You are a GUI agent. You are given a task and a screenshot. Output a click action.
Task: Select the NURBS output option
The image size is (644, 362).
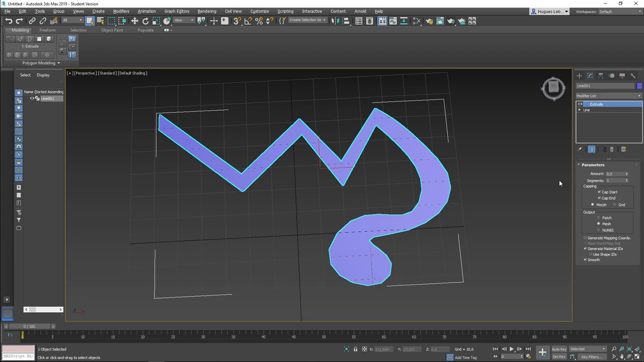599,230
